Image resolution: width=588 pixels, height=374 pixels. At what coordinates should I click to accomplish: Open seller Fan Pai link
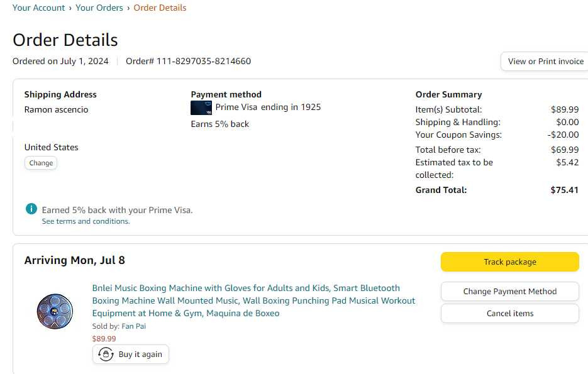pyautogui.click(x=134, y=326)
